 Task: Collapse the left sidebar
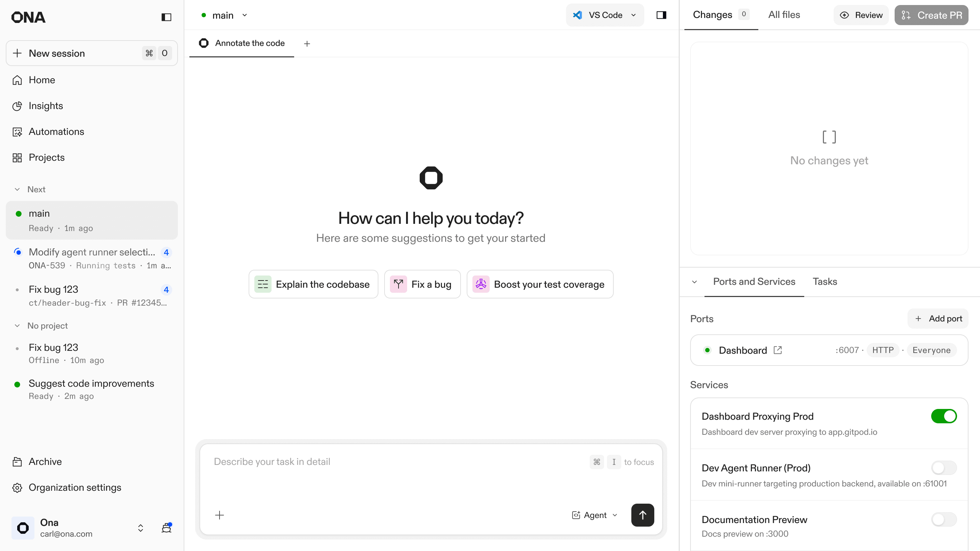pos(166,17)
